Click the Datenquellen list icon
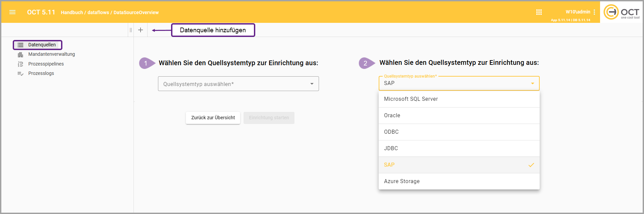644x214 pixels. 20,45
